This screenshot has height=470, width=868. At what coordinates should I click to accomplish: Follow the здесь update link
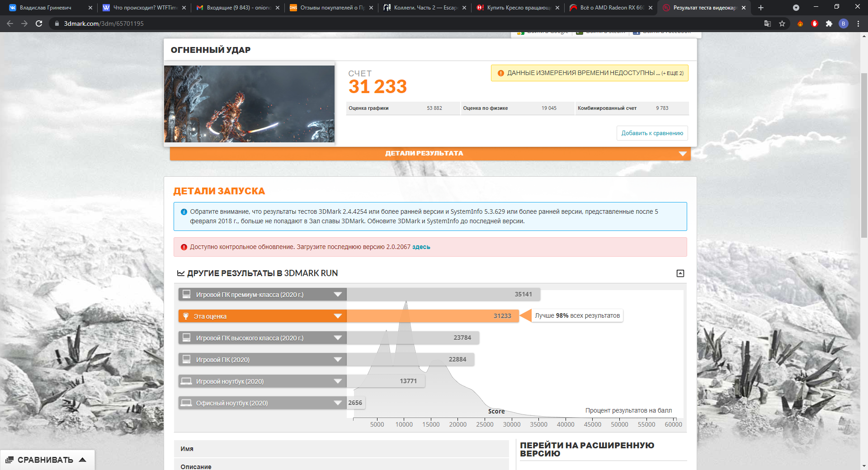pos(421,247)
